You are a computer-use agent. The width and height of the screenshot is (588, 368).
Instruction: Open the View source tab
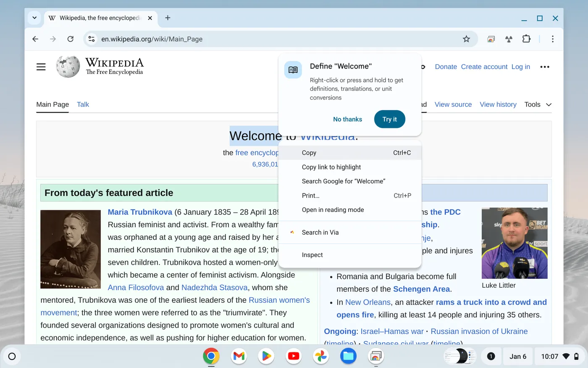point(453,105)
